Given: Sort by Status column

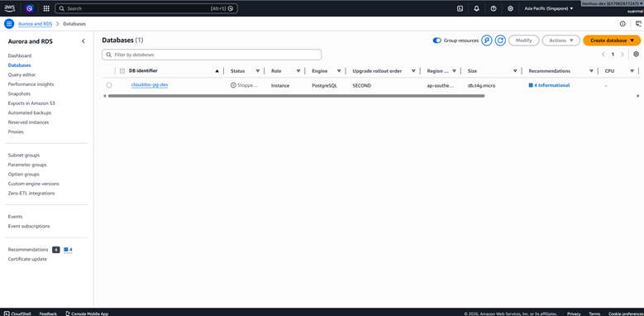Looking at the screenshot, I should (x=258, y=71).
